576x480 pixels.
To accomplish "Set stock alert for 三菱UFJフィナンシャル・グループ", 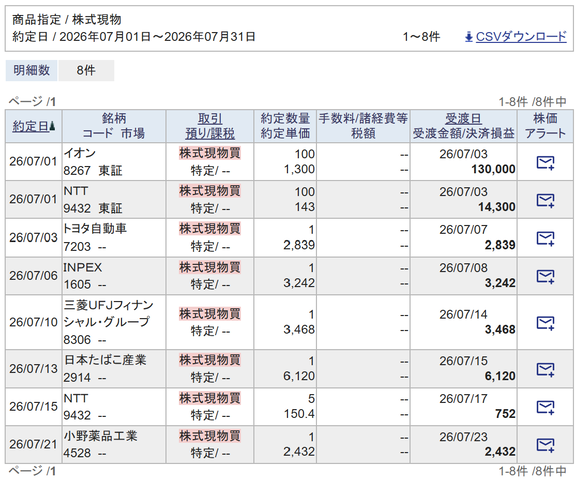I will pyautogui.click(x=545, y=323).
